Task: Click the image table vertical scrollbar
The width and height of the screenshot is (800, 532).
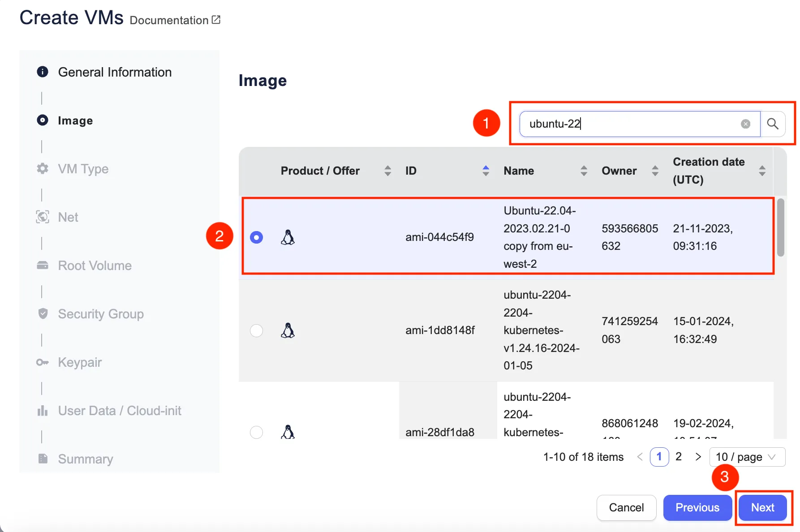Action: pos(781,228)
